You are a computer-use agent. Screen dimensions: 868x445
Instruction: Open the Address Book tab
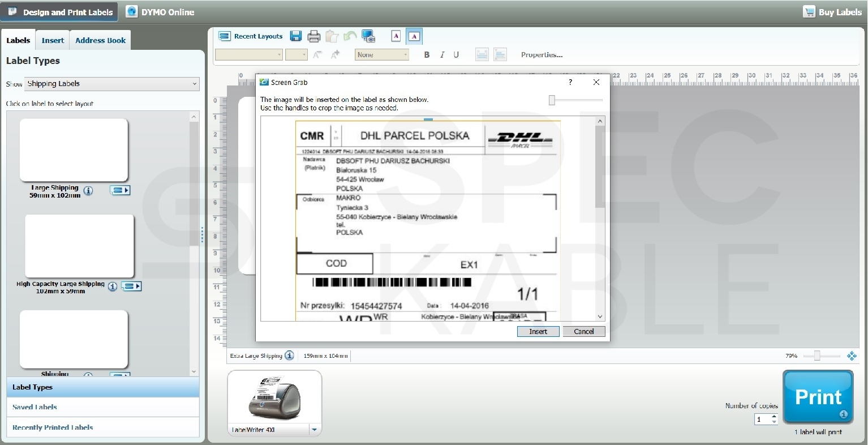coord(101,40)
